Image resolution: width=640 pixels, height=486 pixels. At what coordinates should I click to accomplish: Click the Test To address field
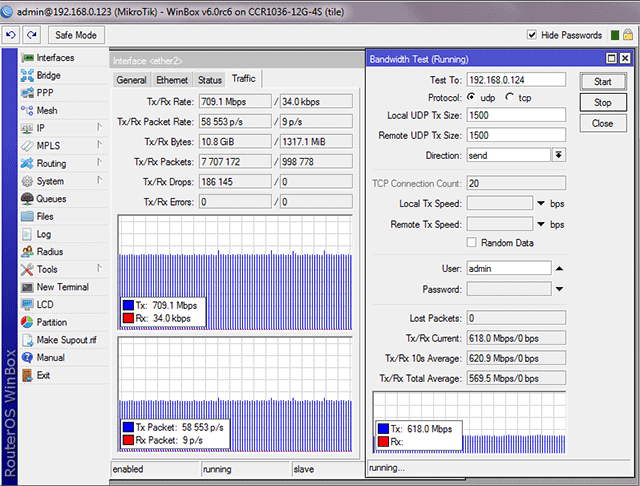coord(516,80)
